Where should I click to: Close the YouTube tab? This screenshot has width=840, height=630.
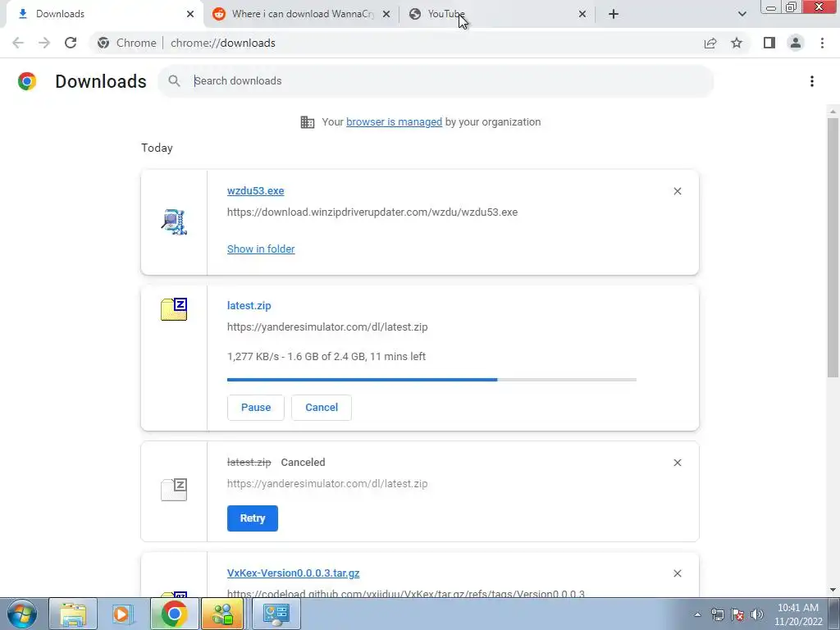point(582,14)
